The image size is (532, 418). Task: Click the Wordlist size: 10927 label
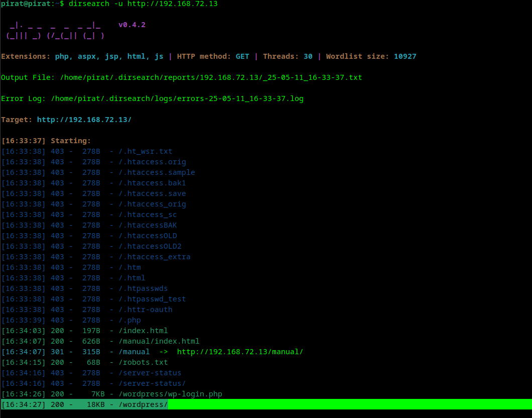point(370,56)
